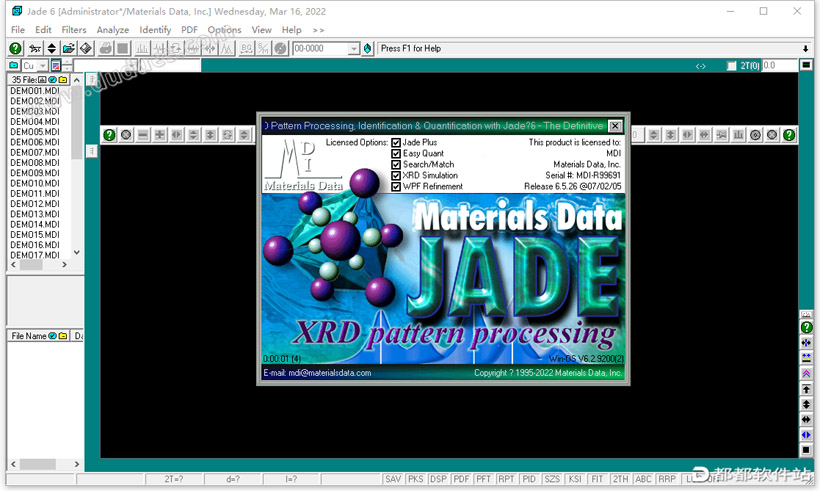Toggle the Jade Plus licensed option checkbox
The height and width of the screenshot is (491, 820).
point(396,142)
